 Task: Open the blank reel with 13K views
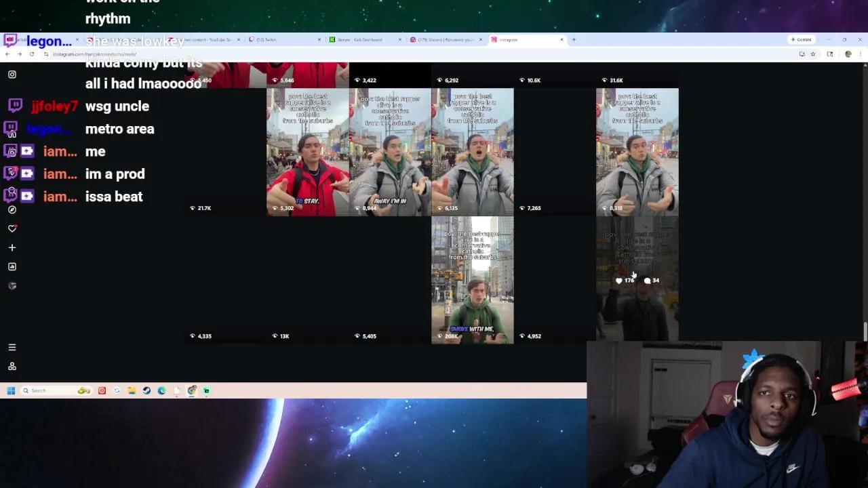click(x=308, y=280)
